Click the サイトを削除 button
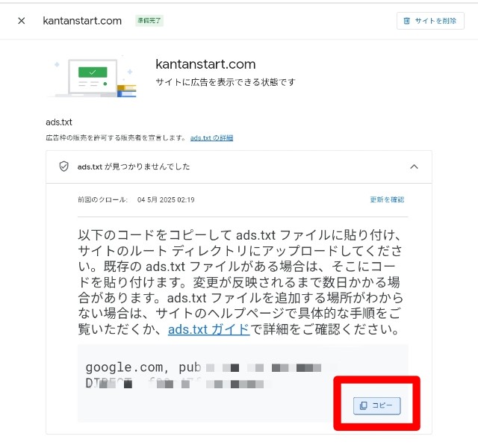The image size is (478, 448). point(430,21)
